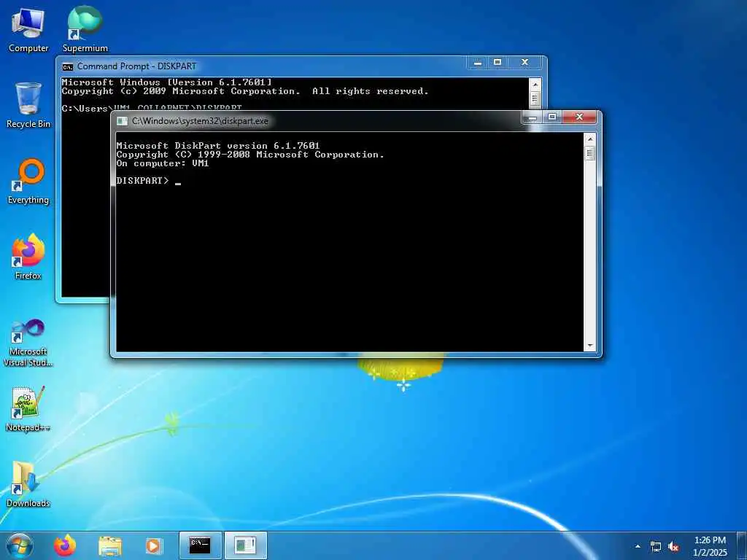
Task: Click the diskpart.exe scrollbar down arrow
Action: (x=589, y=346)
